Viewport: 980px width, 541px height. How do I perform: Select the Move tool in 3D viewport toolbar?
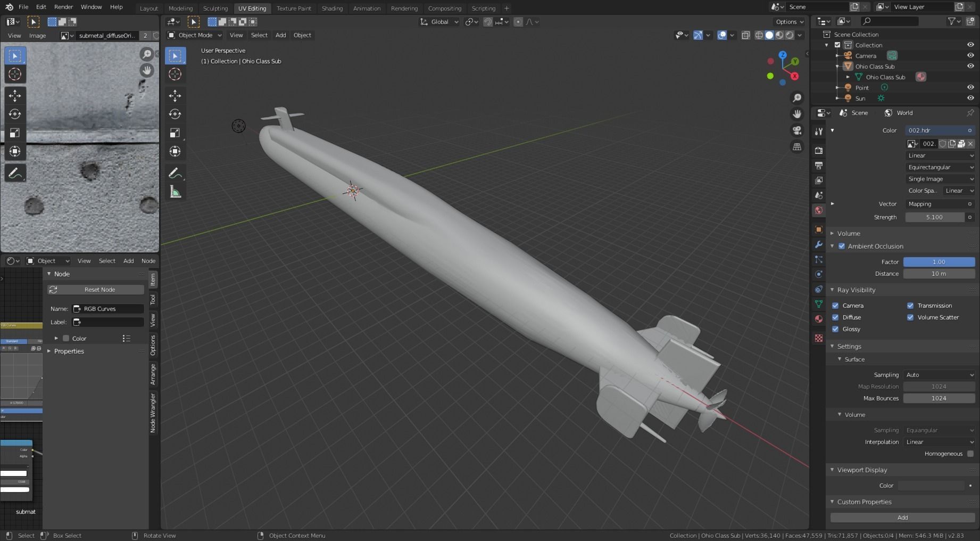point(175,95)
